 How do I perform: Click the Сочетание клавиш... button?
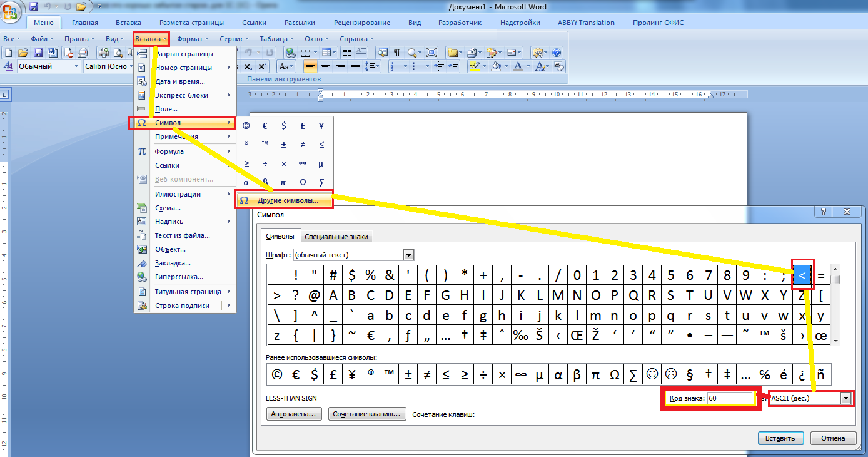367,414
